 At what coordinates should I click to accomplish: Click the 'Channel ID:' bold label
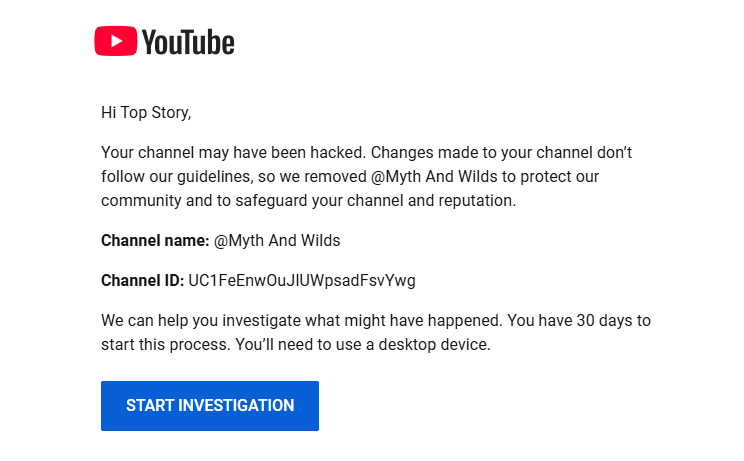coord(142,281)
